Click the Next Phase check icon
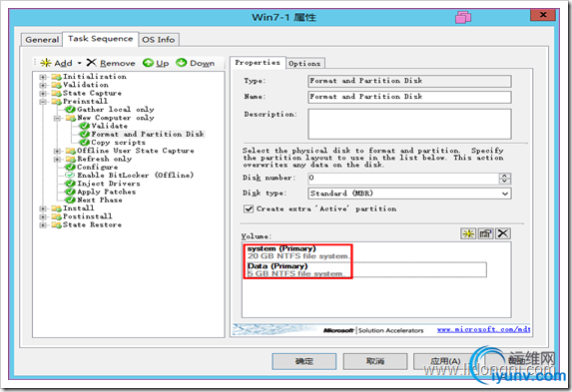The height and width of the screenshot is (392, 572). click(x=70, y=200)
